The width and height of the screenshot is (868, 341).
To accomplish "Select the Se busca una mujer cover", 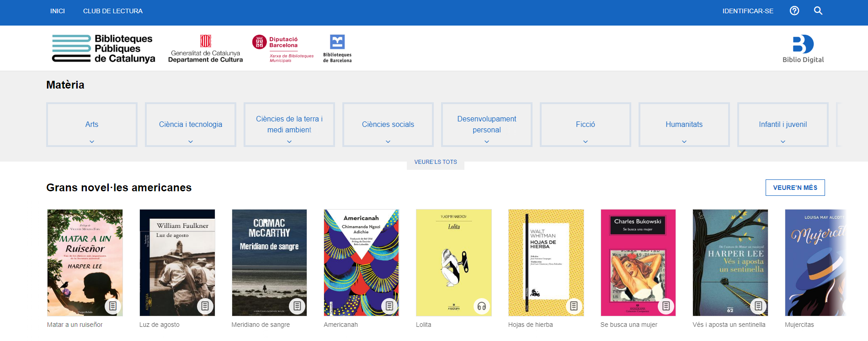I will pos(638,262).
